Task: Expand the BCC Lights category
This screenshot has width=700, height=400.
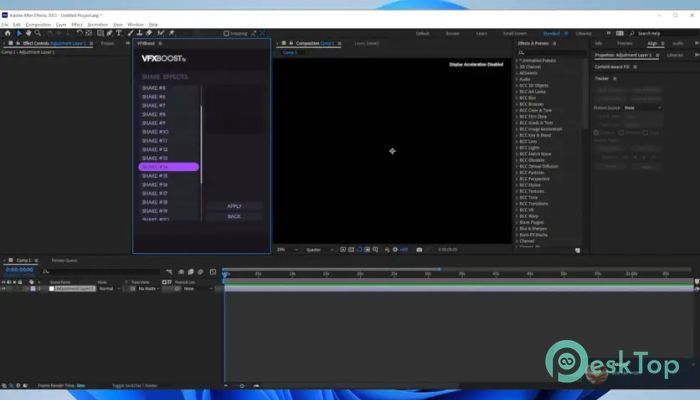Action: pos(517,147)
